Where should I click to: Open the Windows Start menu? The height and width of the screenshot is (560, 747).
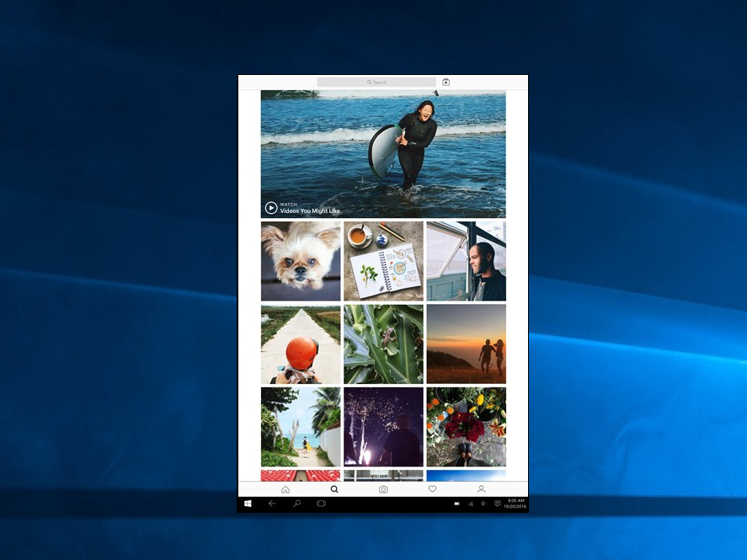click(247, 503)
